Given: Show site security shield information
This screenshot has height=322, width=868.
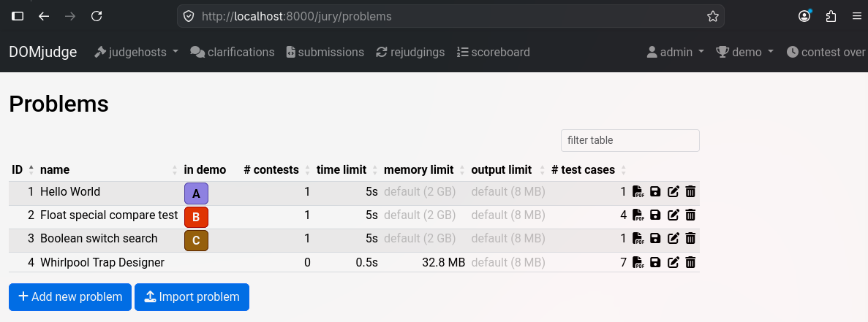Looking at the screenshot, I should [189, 17].
